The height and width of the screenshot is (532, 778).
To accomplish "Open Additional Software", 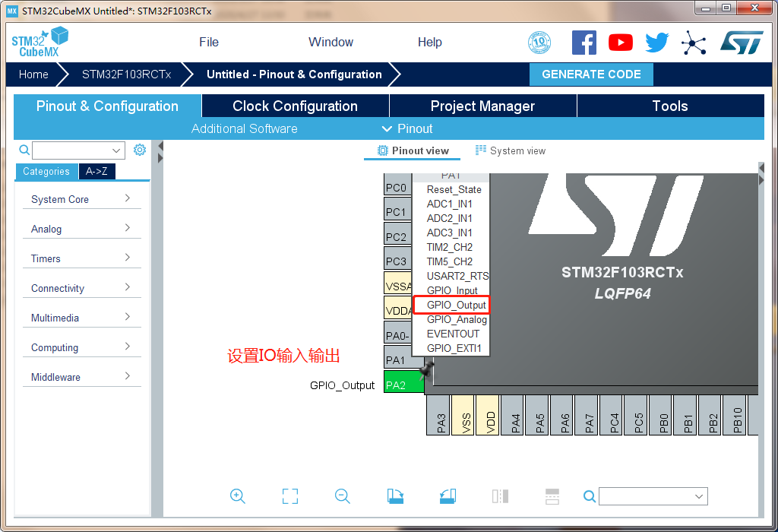I will [x=245, y=129].
